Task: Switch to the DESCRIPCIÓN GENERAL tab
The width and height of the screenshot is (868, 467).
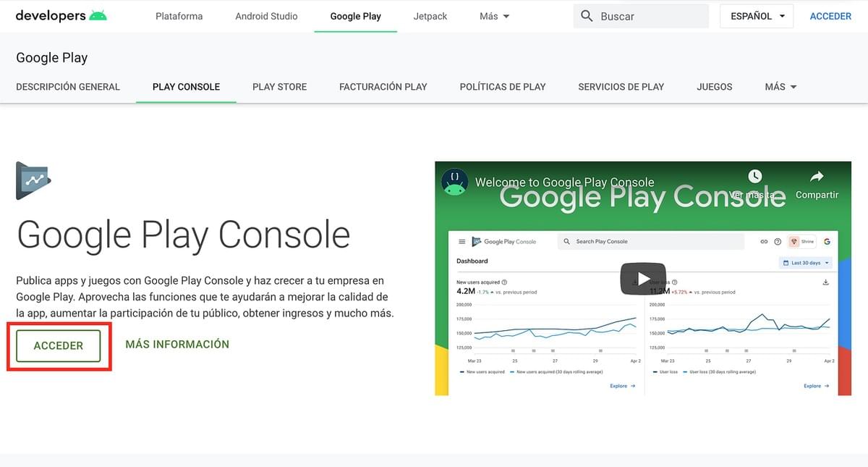Action: click(68, 87)
